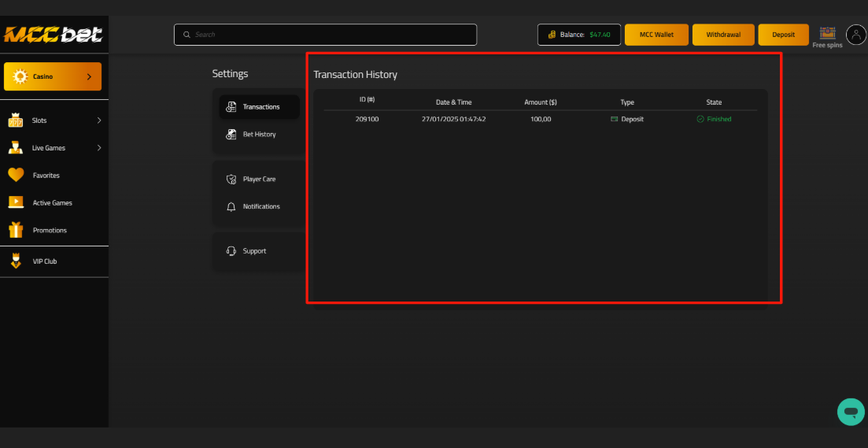Switch to Bet History tab
868x448 pixels.
258,135
